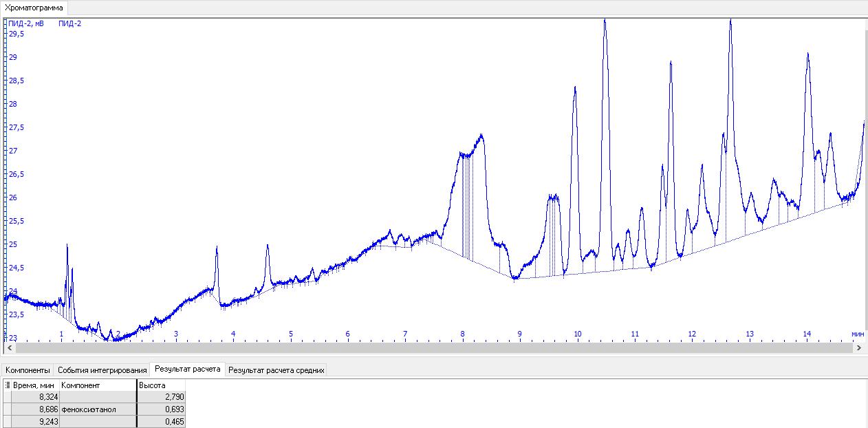
Task: Select the time cell 9,243
Action: (35, 421)
